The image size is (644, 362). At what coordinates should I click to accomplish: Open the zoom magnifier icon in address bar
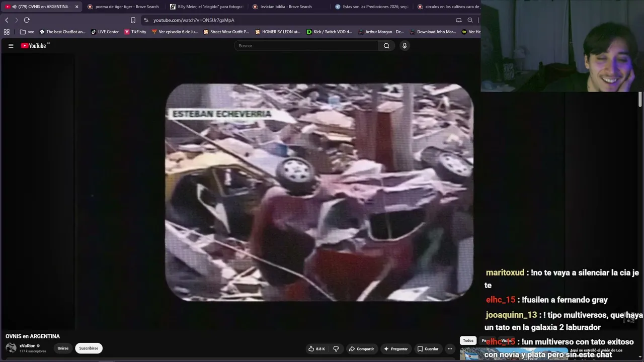tap(470, 20)
